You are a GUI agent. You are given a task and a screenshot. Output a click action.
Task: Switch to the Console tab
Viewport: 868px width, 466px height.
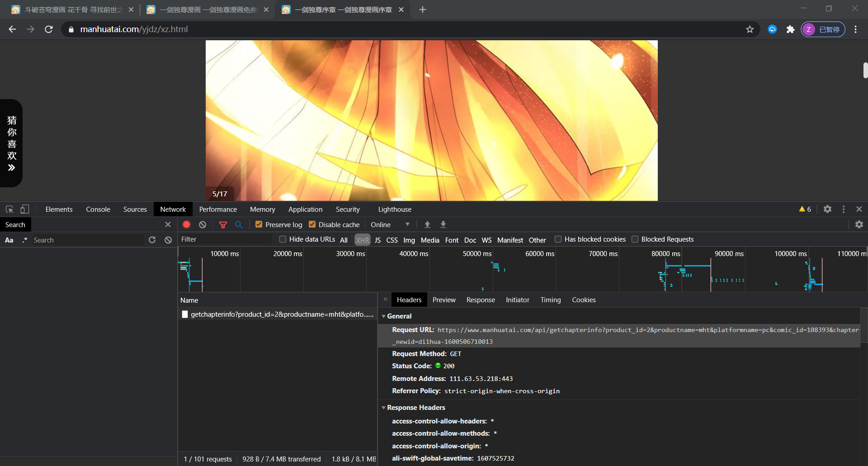pos(98,209)
